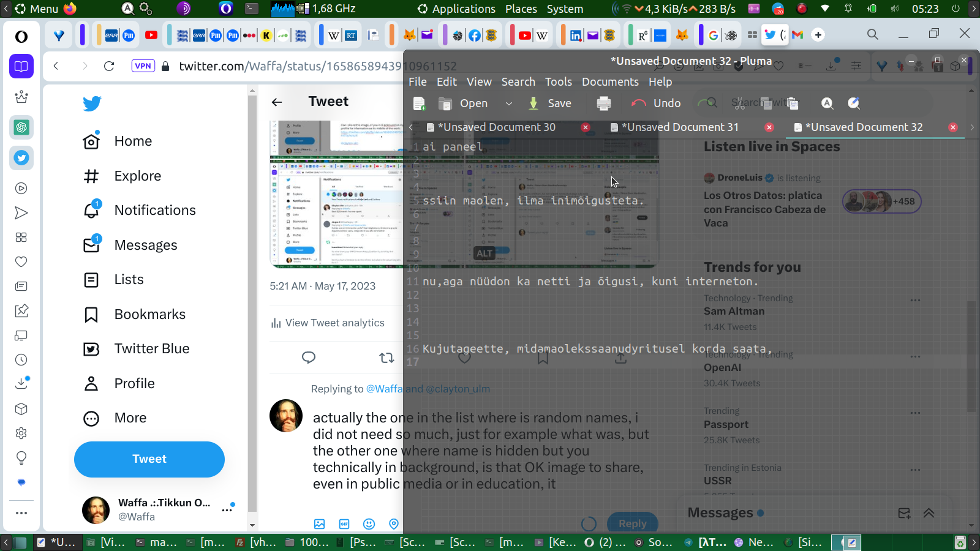Open the Places menu in top panel

521,9
